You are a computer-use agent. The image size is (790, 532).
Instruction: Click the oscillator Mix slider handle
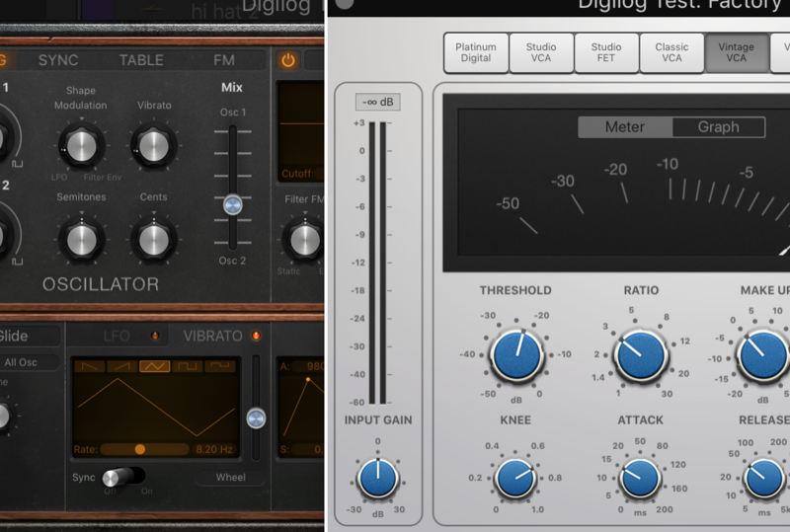point(232,204)
